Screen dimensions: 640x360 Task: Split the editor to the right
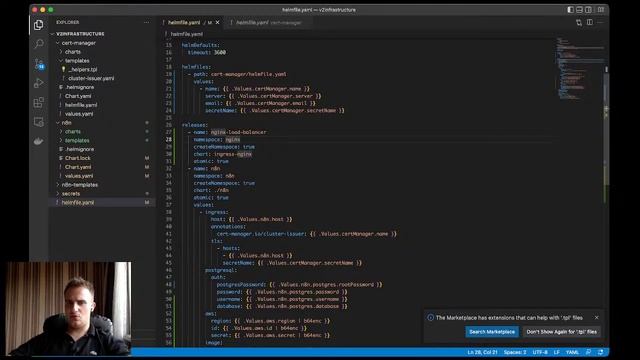coord(590,22)
